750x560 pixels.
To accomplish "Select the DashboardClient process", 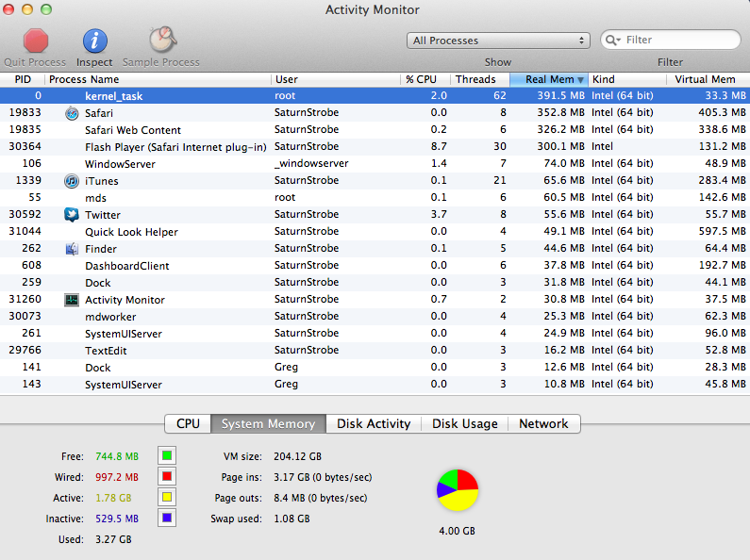I will 375,266.
